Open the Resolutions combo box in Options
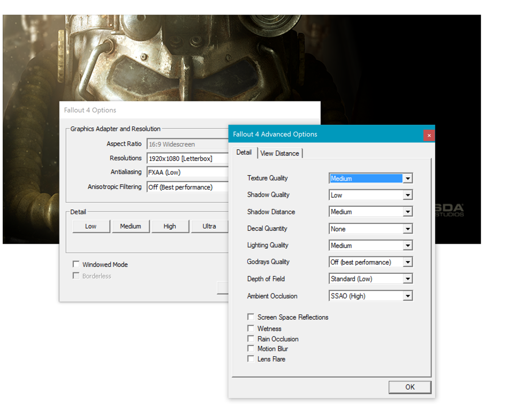Image resolution: width=506 pixels, height=420 pixels. [x=187, y=159]
